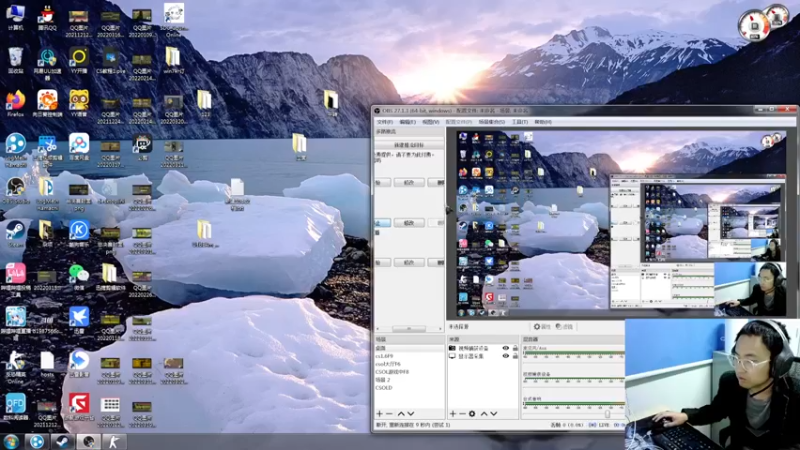
Task: Click the 新建推流目标 button in multi-stream dock
Action: 409,145
